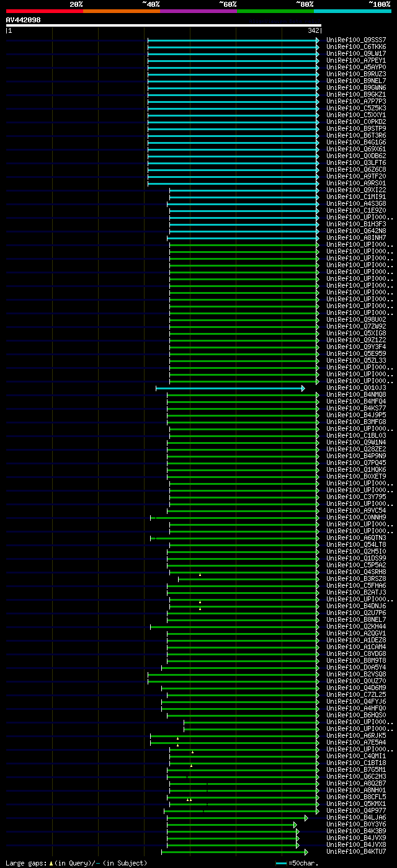397x868 pixels.
Task: Open hit UniRef100_Q9SSS7
Action: (356, 40)
